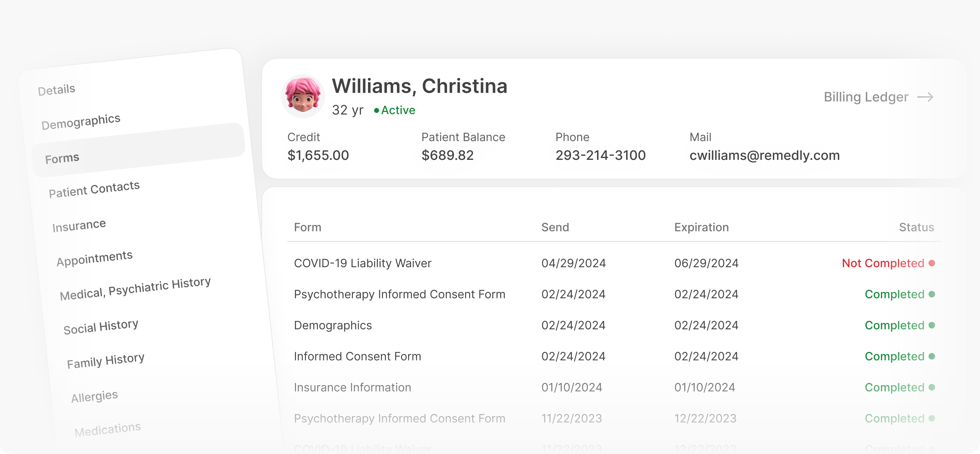980x454 pixels.
Task: Open the Insurance sidebar item
Action: pos(79,226)
